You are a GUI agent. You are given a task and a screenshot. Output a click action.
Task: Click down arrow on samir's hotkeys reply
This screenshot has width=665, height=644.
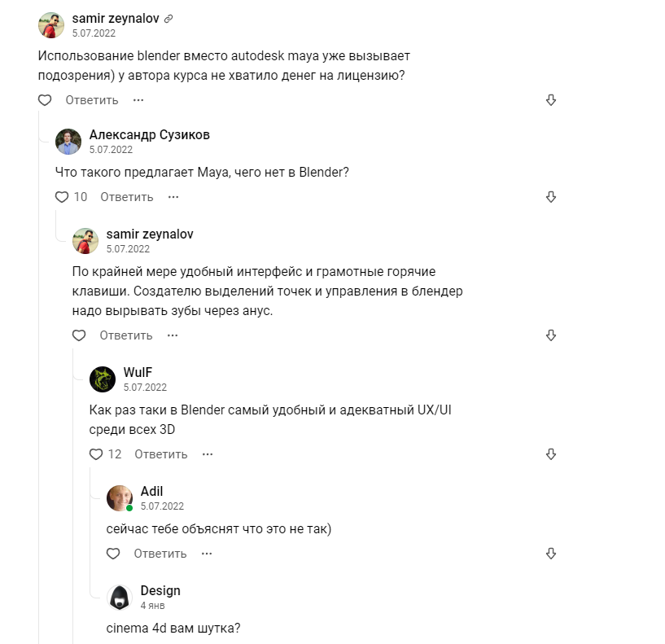pyautogui.click(x=550, y=335)
